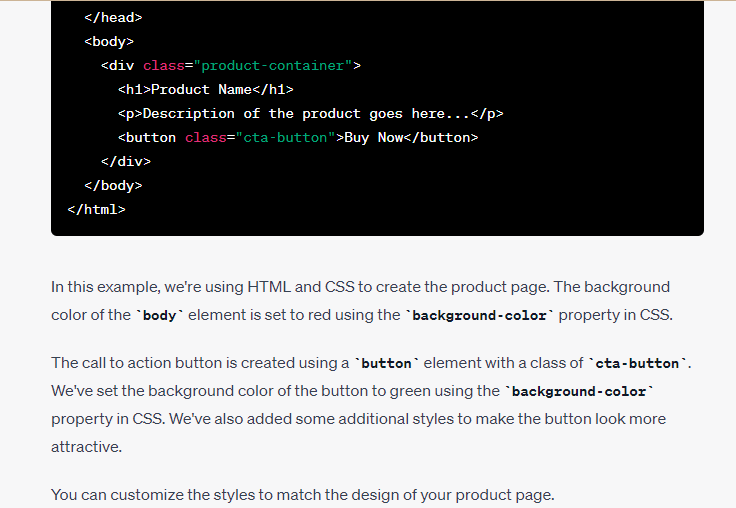The width and height of the screenshot is (736, 508).
Task: Click inline code `button` in second paragraph
Action: (x=386, y=363)
